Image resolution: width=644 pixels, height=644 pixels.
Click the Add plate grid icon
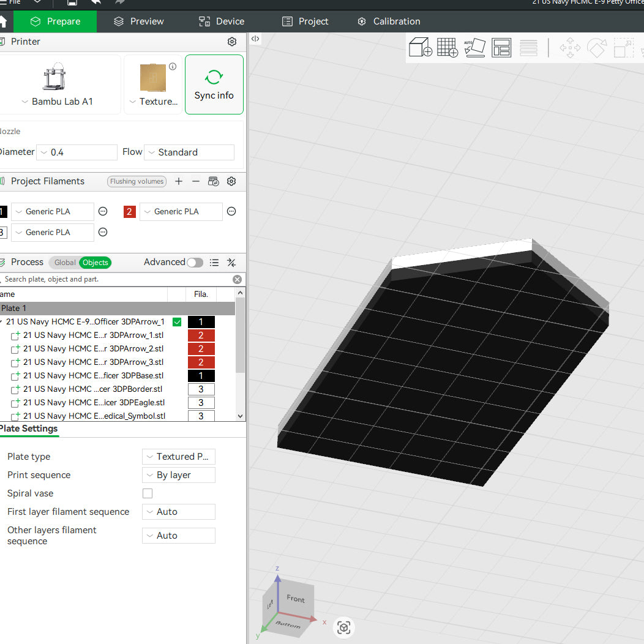[x=447, y=48]
